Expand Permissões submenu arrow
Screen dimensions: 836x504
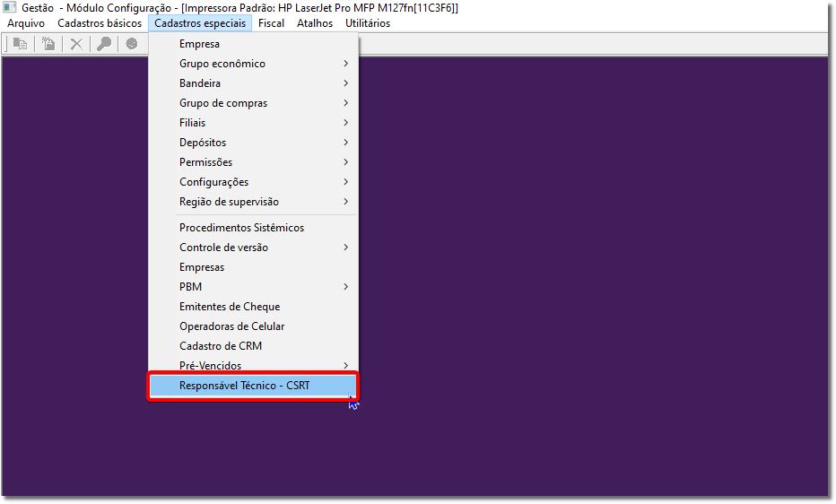[346, 162]
